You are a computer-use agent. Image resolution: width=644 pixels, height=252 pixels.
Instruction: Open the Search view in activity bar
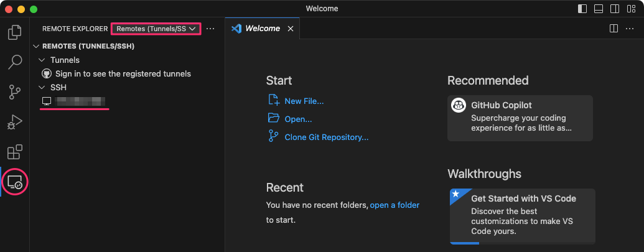[x=15, y=62]
